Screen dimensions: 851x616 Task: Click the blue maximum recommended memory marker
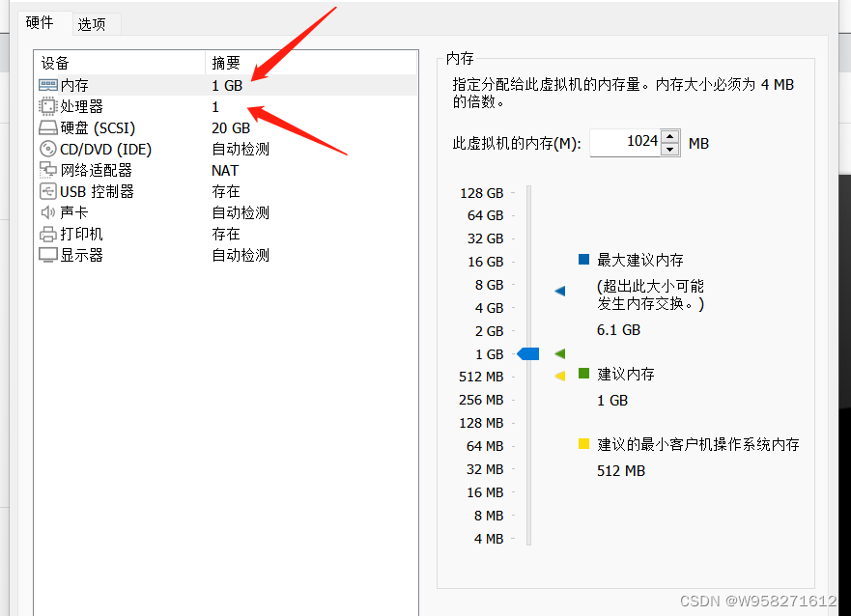pyautogui.click(x=560, y=292)
